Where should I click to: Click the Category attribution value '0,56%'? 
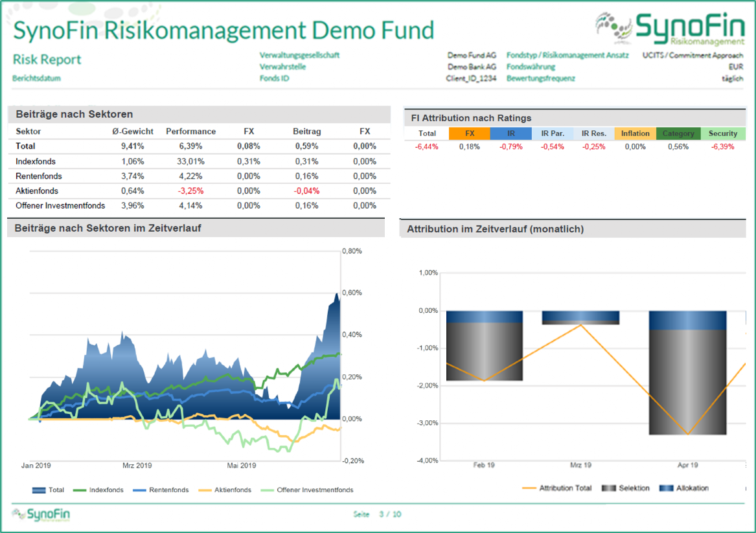pos(678,146)
